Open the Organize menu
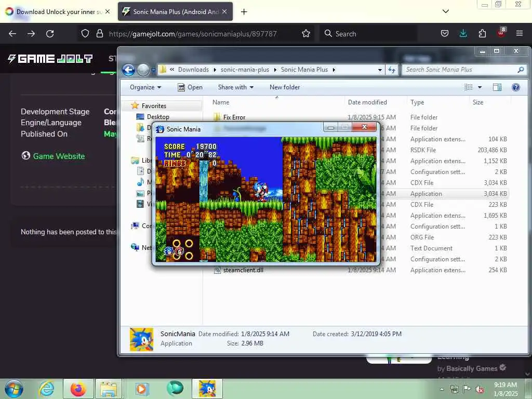The image size is (532, 399). (x=145, y=87)
